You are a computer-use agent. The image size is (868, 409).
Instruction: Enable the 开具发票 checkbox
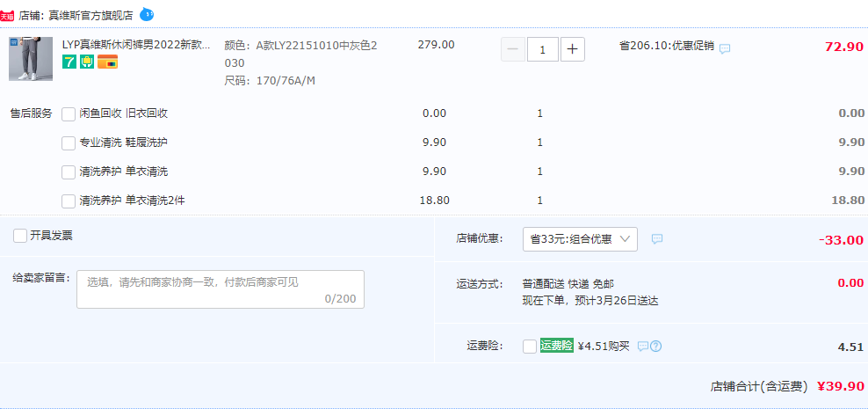20,236
